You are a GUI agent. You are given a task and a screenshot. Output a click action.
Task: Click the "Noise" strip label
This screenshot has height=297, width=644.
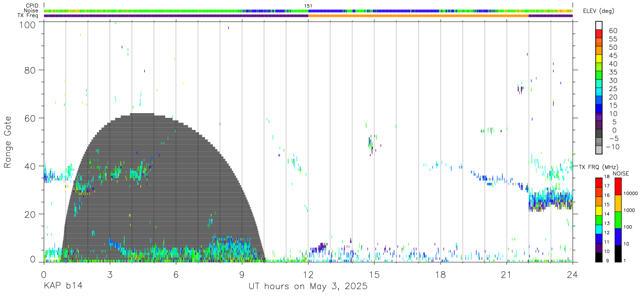point(31,10)
